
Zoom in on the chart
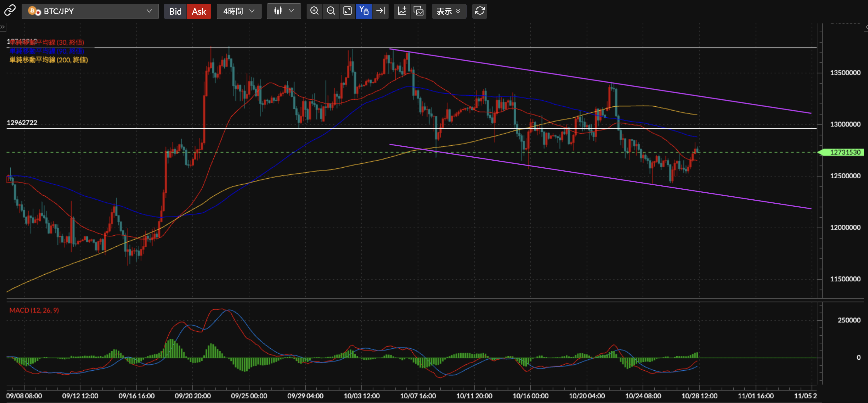click(x=315, y=11)
